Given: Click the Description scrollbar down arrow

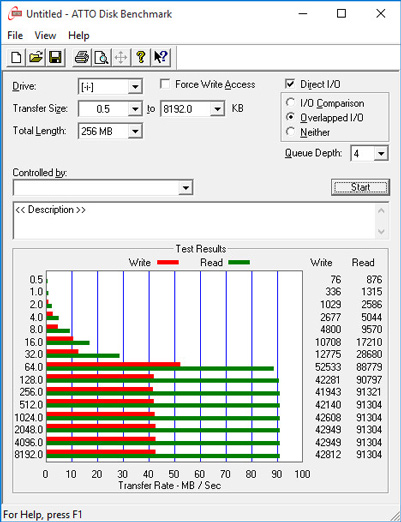Looking at the screenshot, I should pos(381,231).
